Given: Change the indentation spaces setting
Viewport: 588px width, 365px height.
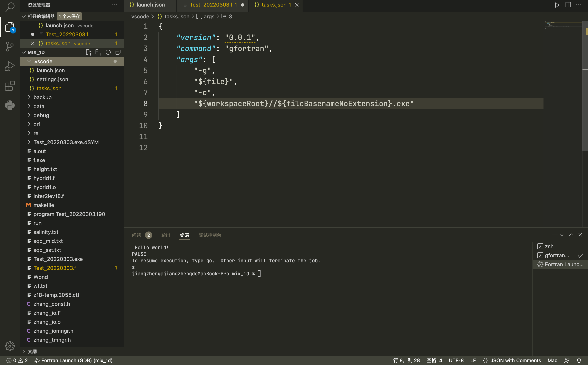Looking at the screenshot, I should (x=434, y=361).
